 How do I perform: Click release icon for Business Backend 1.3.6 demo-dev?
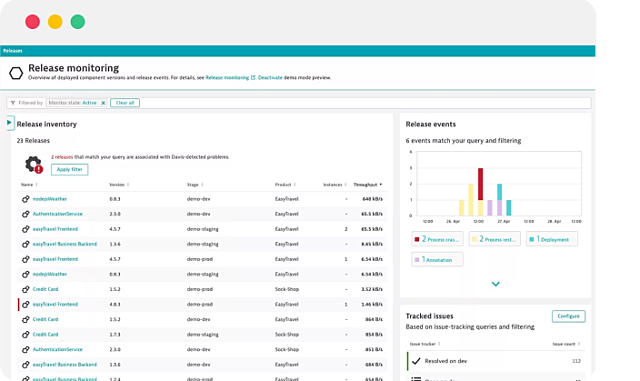25,365
